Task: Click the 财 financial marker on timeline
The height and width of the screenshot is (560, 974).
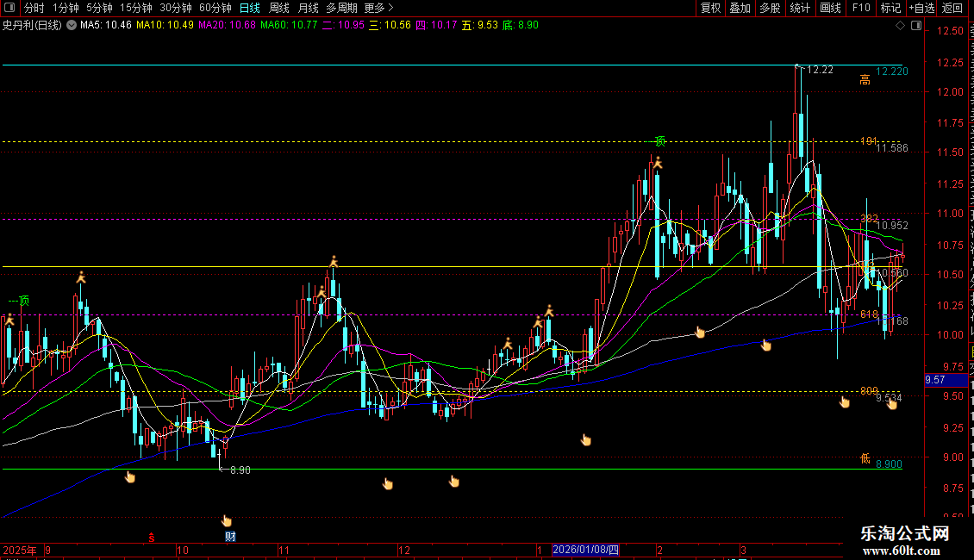Action: click(230, 536)
